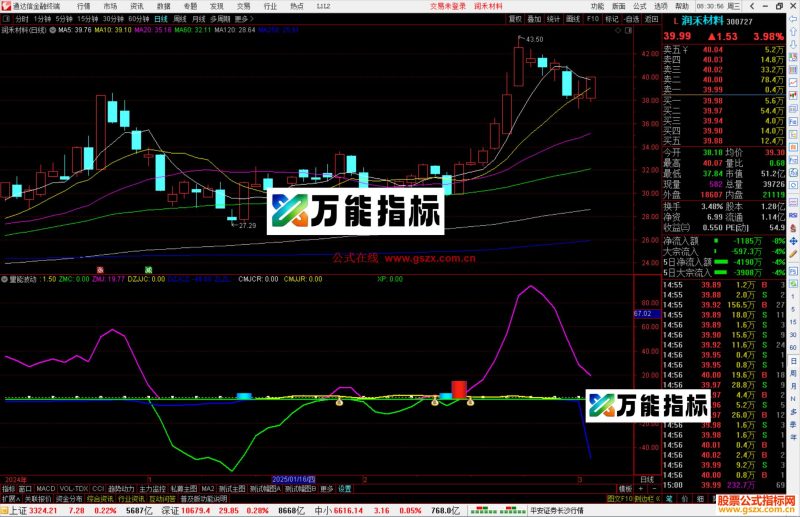The width and height of the screenshot is (800, 517).
Task: Select the CCI indicator tab
Action: 98,488
